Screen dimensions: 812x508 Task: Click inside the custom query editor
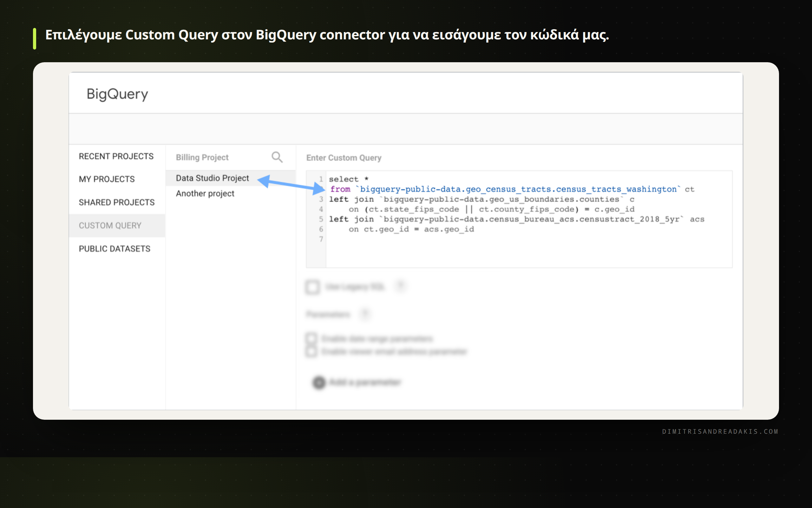pyautogui.click(x=519, y=219)
